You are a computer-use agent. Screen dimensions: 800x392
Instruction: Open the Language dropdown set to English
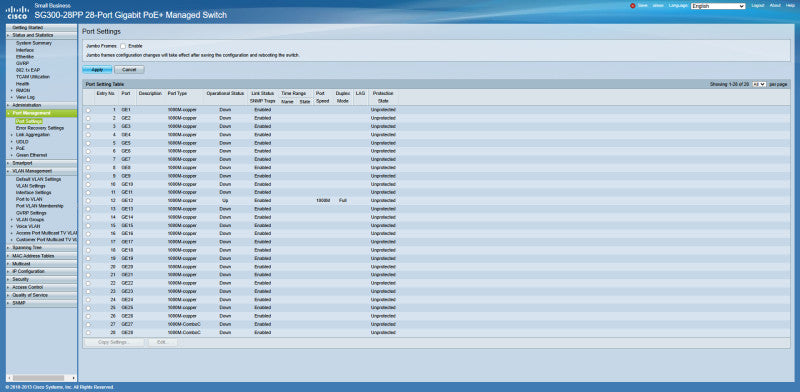pyautogui.click(x=718, y=6)
